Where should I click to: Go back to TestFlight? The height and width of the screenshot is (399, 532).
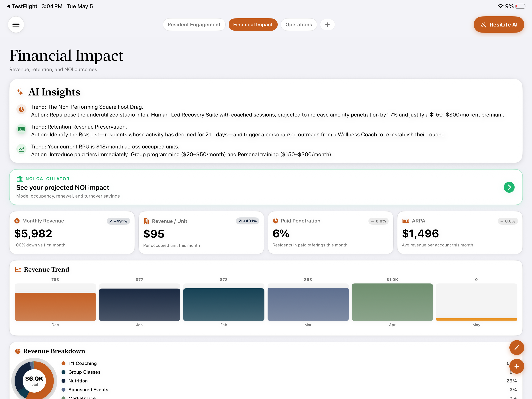(x=22, y=6)
